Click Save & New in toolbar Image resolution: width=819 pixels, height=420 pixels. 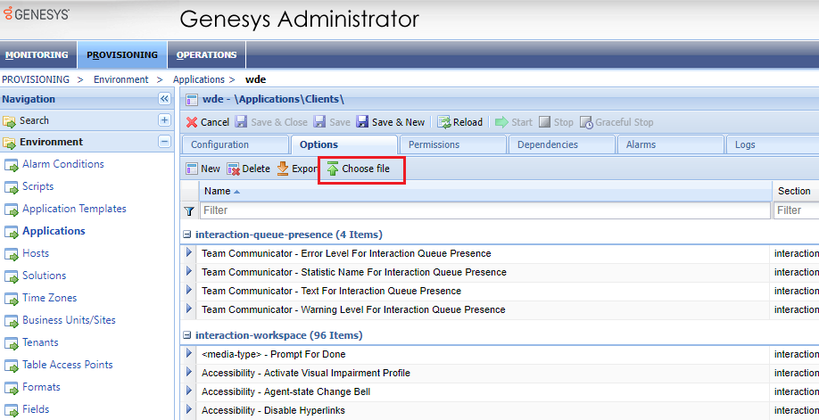[391, 122]
